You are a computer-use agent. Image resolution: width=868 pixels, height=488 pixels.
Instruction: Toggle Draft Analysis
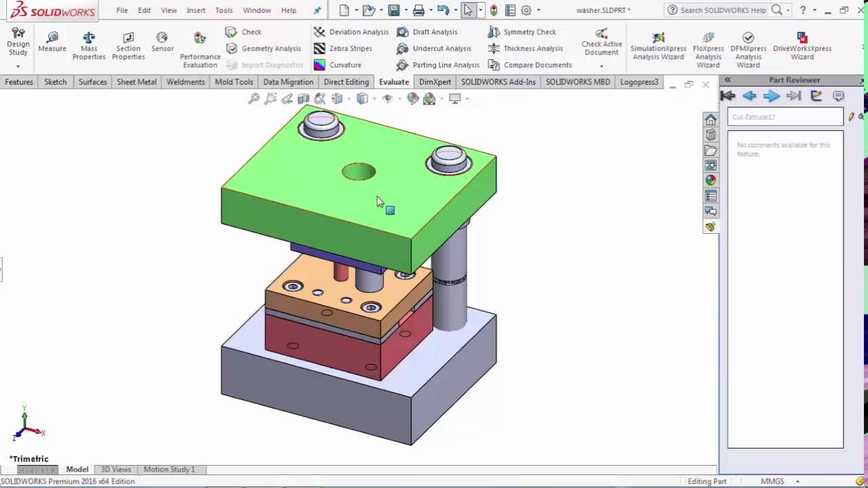pyautogui.click(x=427, y=32)
